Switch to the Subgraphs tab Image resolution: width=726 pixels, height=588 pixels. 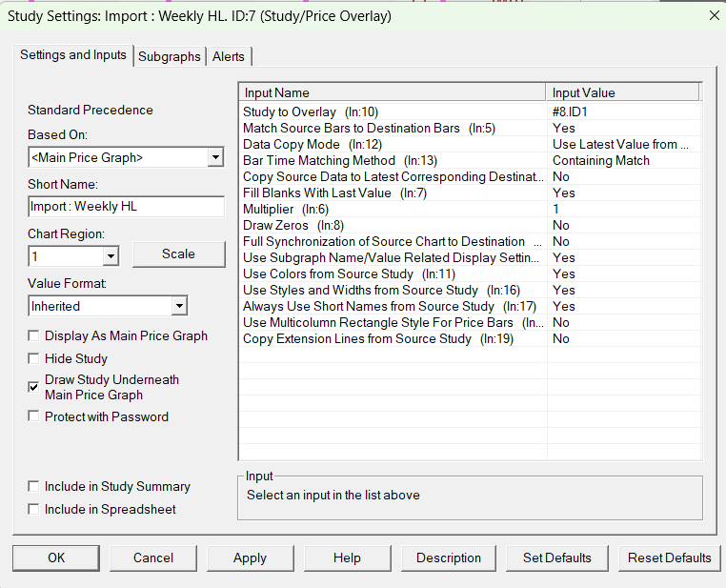click(170, 56)
